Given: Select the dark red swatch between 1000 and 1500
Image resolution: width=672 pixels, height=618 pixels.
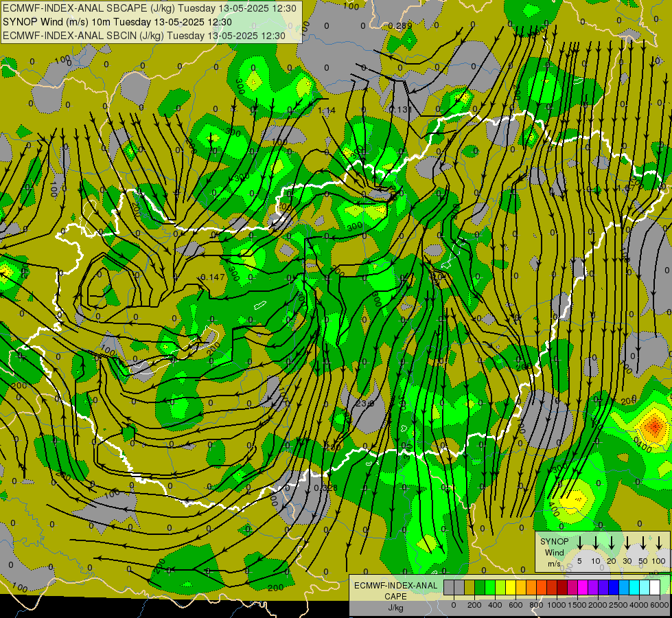Looking at the screenshot, I should pos(562,588).
